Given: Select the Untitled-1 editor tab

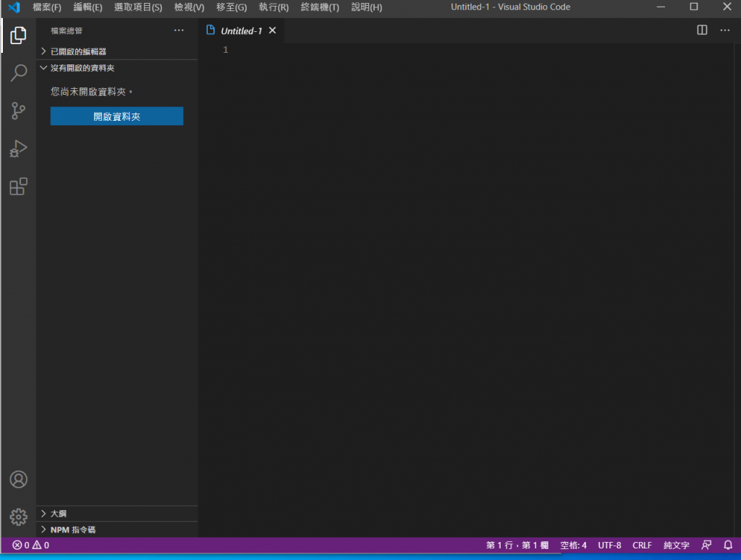Looking at the screenshot, I should click(x=242, y=30).
